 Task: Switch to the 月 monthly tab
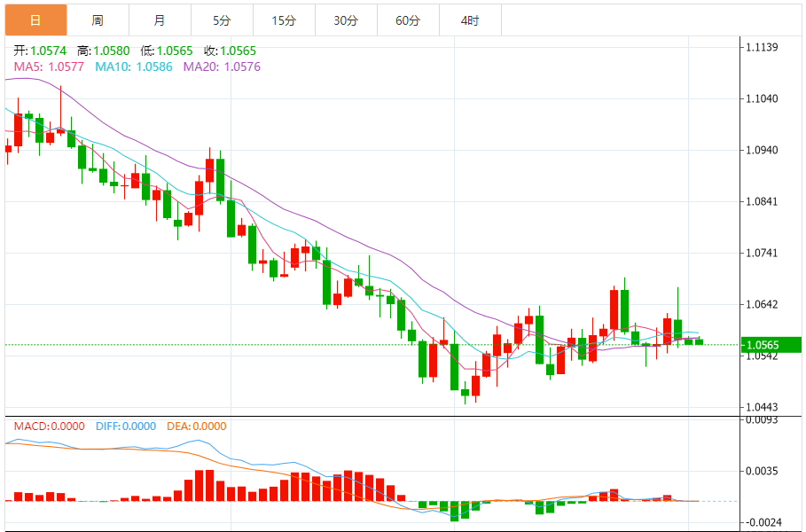point(160,20)
